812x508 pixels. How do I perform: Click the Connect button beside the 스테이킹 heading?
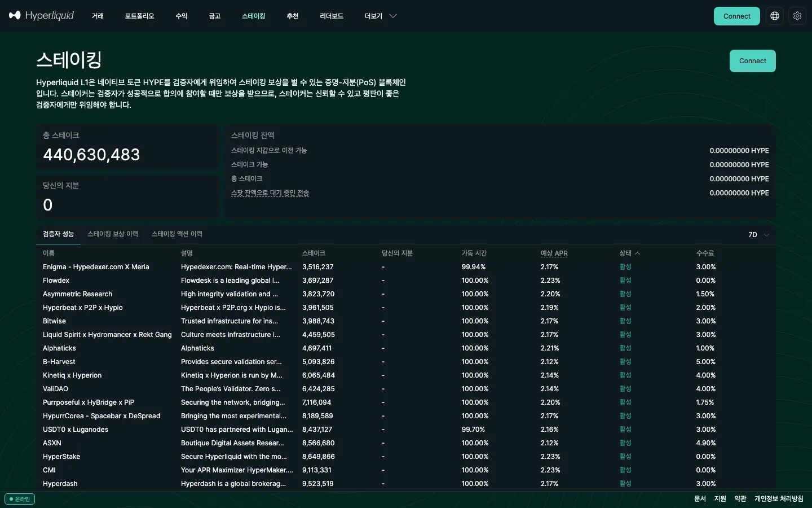point(753,61)
